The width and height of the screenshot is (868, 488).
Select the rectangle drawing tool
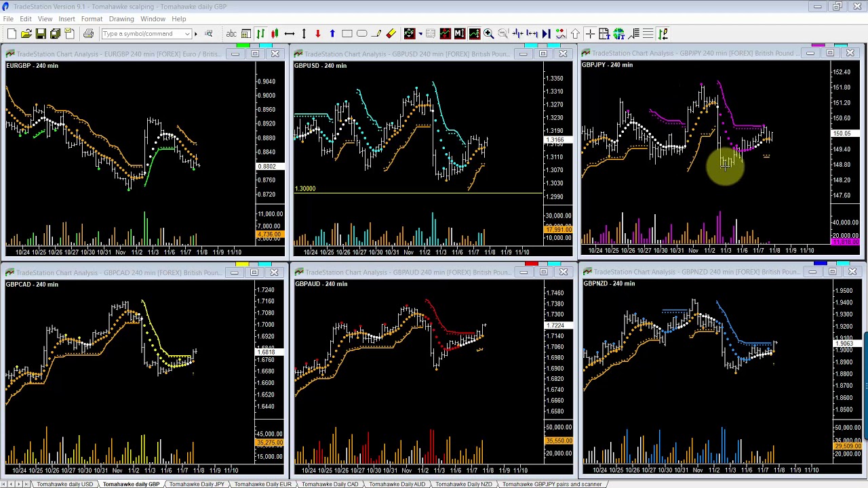[x=347, y=34]
